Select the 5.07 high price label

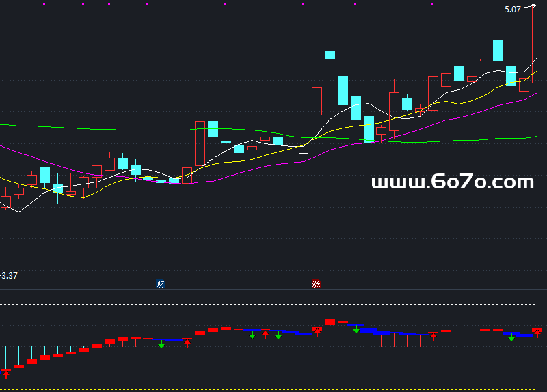[512, 10]
